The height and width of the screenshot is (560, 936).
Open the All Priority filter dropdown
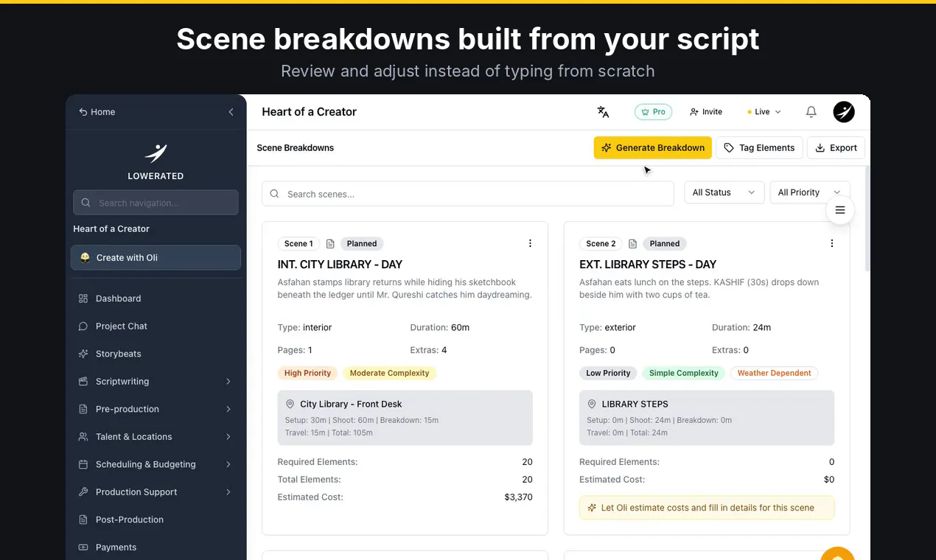pyautogui.click(x=809, y=192)
